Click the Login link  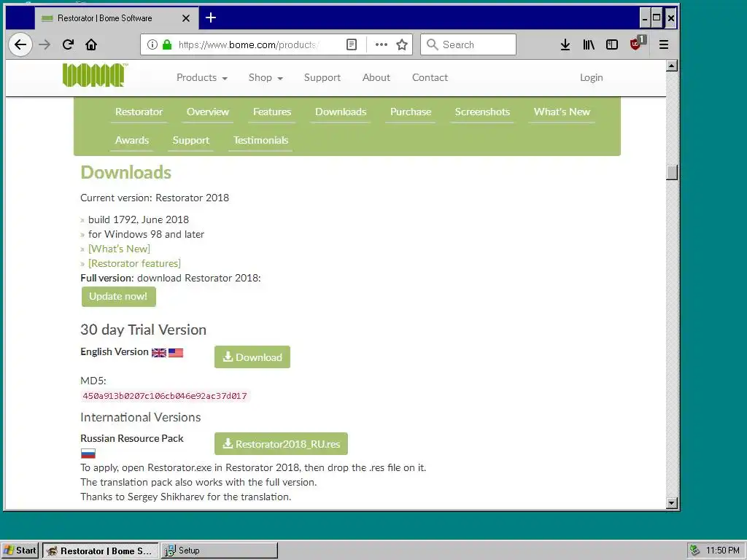[x=591, y=77]
